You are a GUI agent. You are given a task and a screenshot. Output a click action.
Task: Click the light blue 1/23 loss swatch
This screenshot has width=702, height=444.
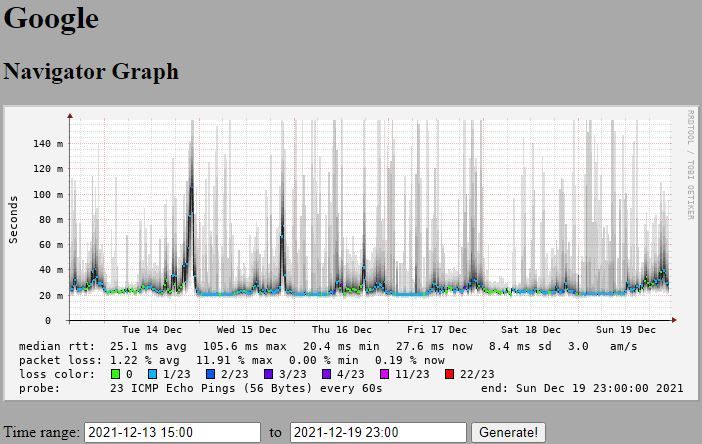(152, 374)
